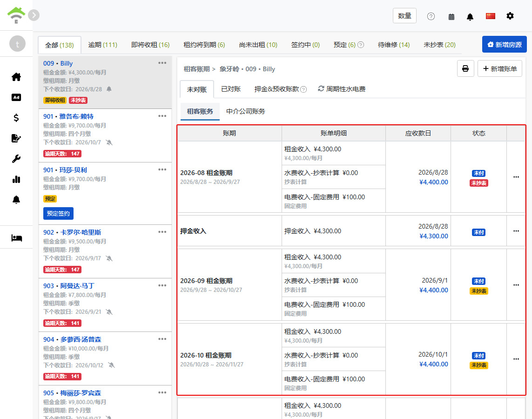The height and width of the screenshot is (419, 532).
Task: Toggle muted bell on 904 多萝西·汤普森 card
Action: click(111, 365)
